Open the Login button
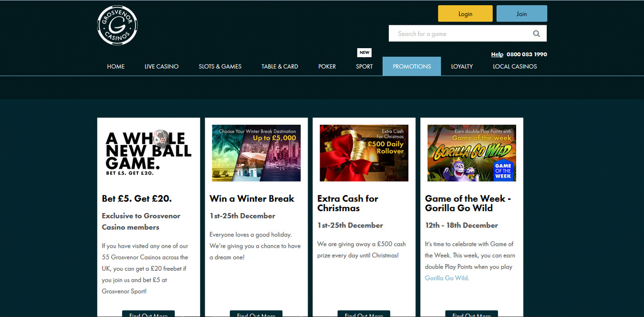The height and width of the screenshot is (317, 644). tap(465, 14)
